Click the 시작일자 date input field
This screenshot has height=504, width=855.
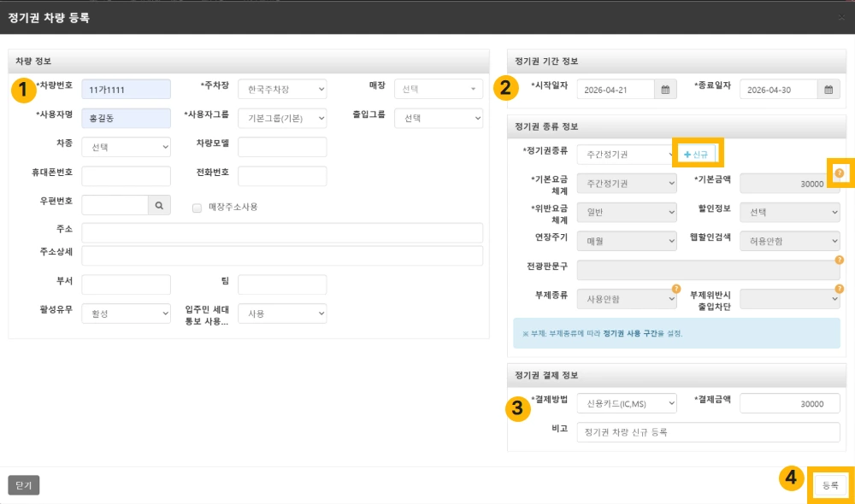(x=616, y=90)
